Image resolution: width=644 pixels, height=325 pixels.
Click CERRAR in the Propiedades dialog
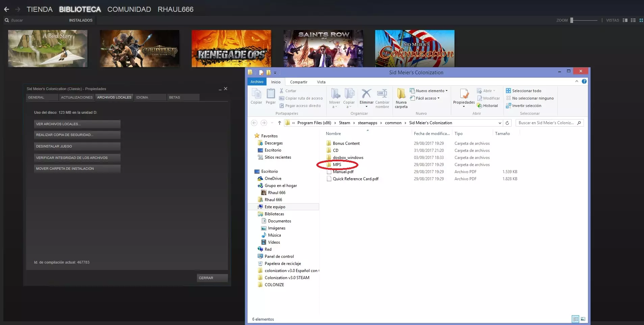click(212, 278)
